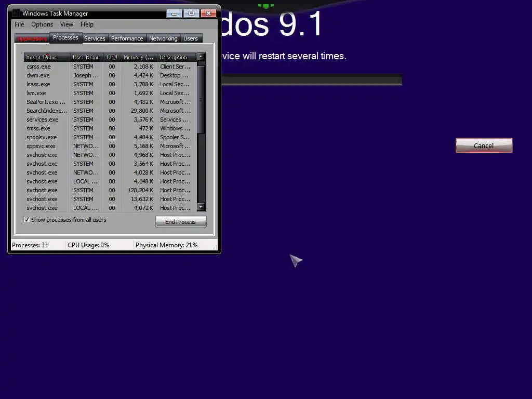
Task: Click the Client Ser... description cell
Action: point(175,66)
